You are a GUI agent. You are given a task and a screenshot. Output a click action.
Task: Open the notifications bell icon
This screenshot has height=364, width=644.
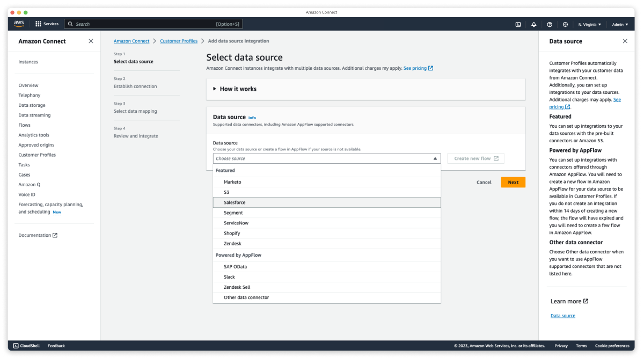pos(533,24)
